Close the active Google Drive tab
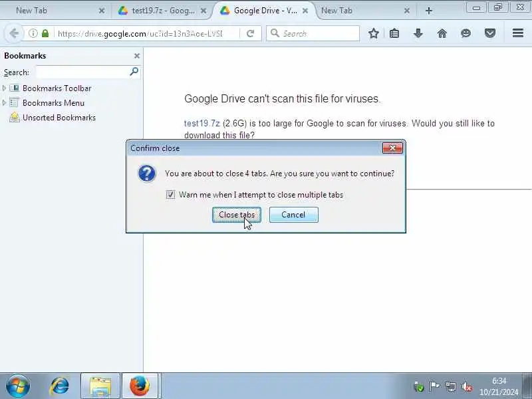The height and width of the screenshot is (399, 532). [305, 11]
